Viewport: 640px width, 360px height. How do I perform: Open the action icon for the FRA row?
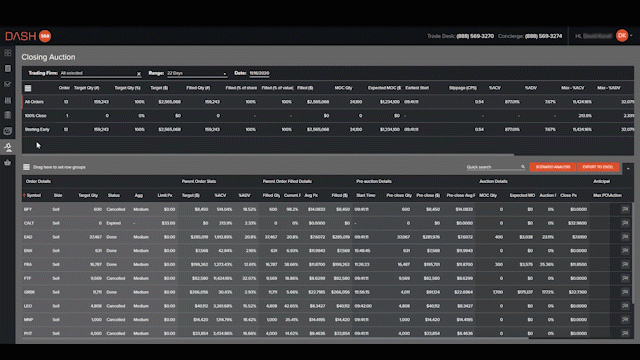pos(625,264)
